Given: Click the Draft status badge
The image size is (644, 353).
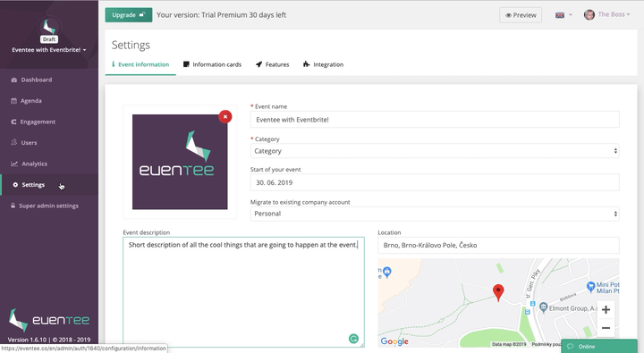Looking at the screenshot, I should [x=49, y=39].
